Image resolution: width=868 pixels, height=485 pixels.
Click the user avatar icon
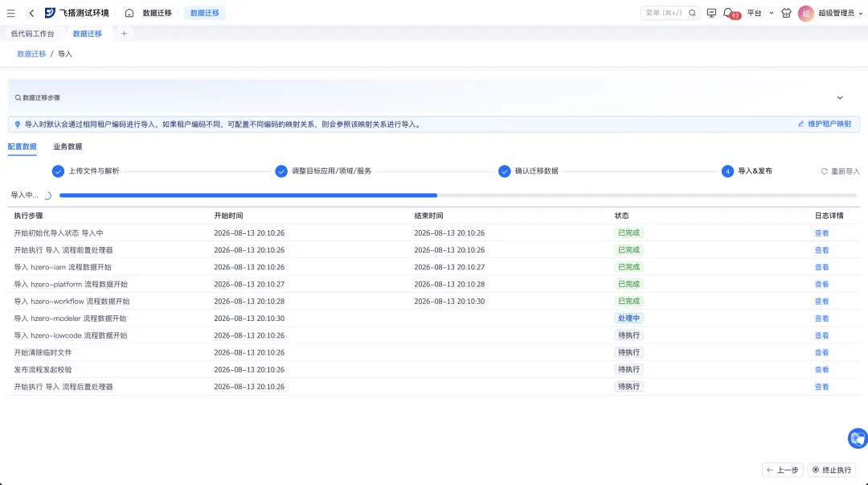805,14
